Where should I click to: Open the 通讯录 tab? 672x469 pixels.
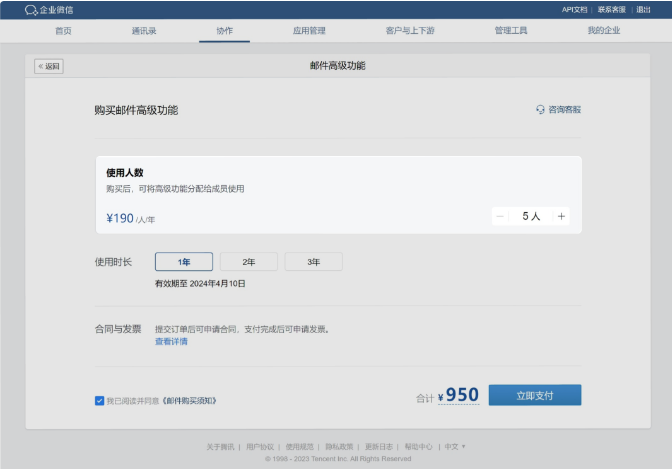click(x=143, y=31)
